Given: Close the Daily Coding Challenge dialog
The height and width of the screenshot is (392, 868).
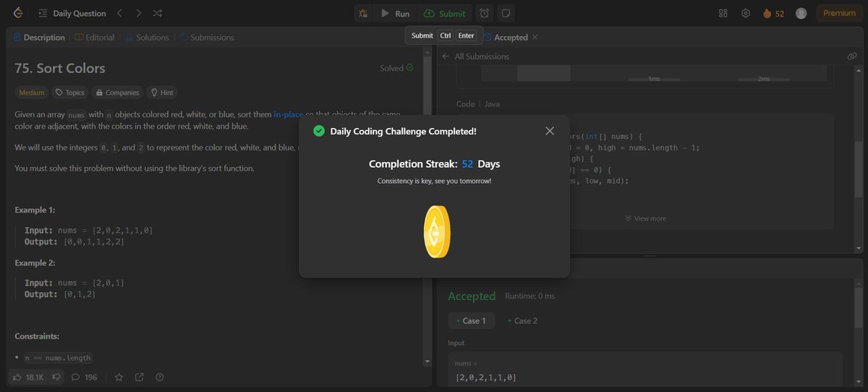Looking at the screenshot, I should [550, 131].
